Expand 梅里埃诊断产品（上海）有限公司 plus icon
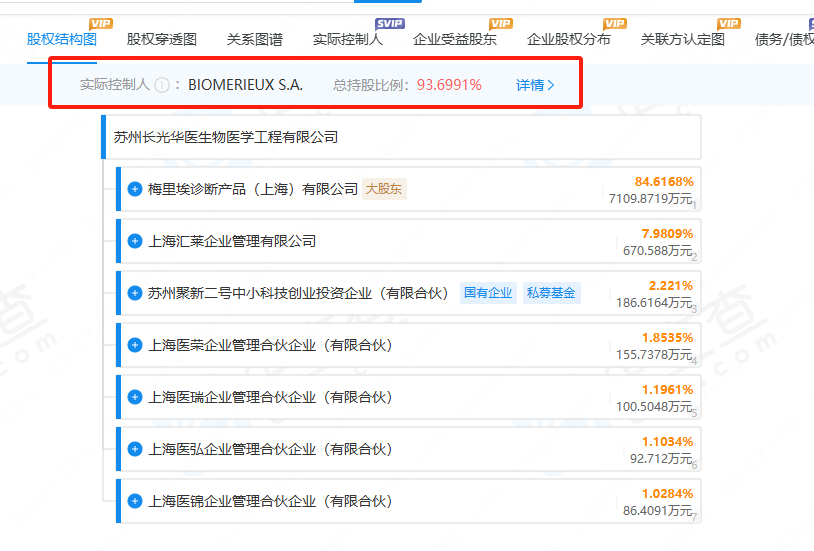 tap(135, 189)
